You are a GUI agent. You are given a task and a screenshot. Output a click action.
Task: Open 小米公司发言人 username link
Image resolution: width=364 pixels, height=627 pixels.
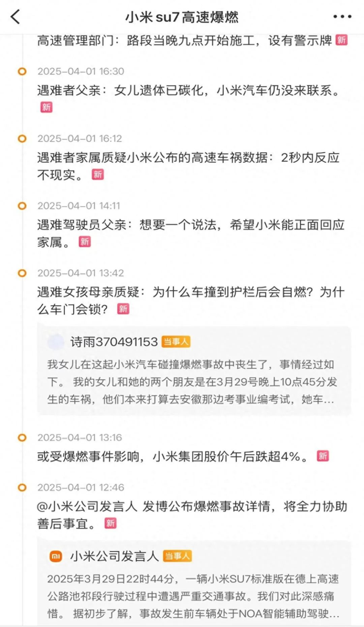114,556
